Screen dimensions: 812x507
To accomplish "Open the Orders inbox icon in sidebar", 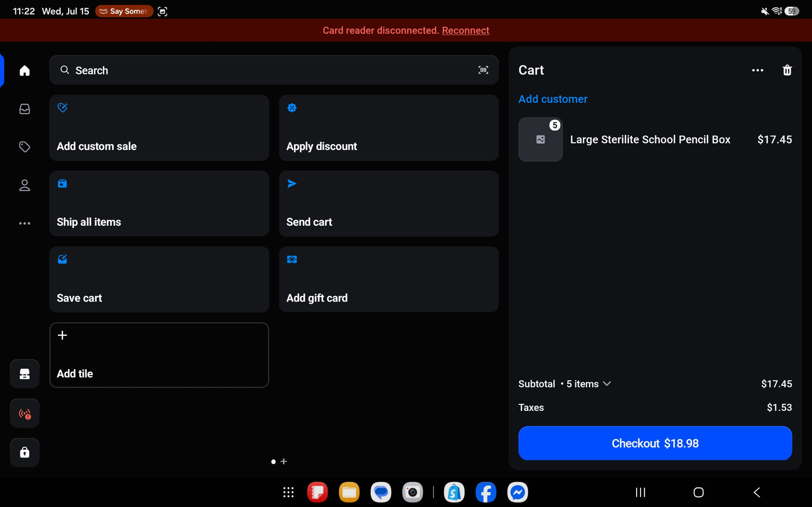I will coord(24,109).
